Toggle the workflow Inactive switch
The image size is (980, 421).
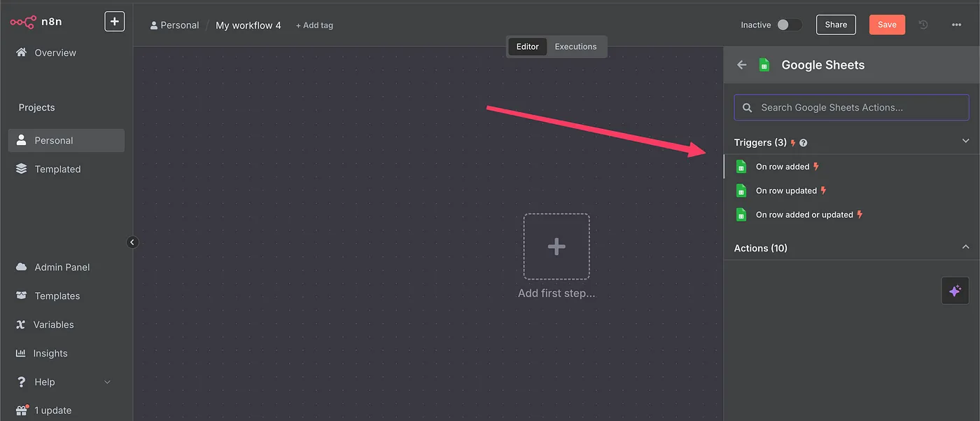(789, 25)
